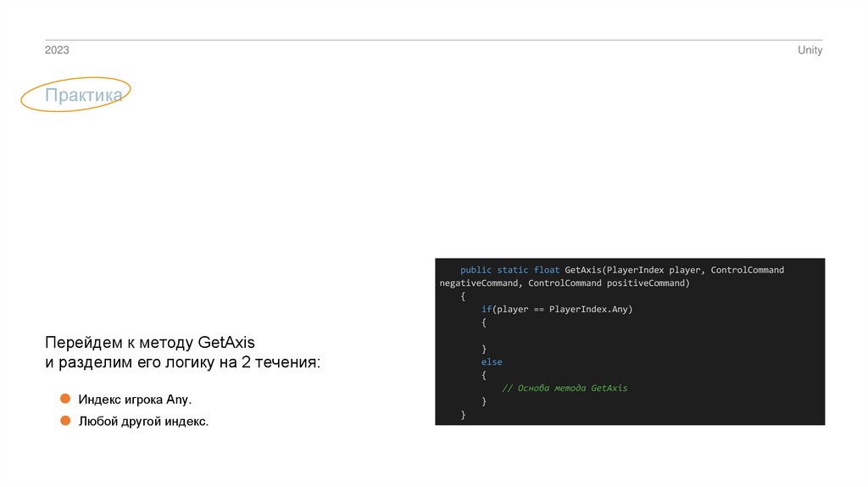Click the line "и разделим его логику на 2 течения:"
This screenshot has width=868, height=487.
[x=183, y=363]
